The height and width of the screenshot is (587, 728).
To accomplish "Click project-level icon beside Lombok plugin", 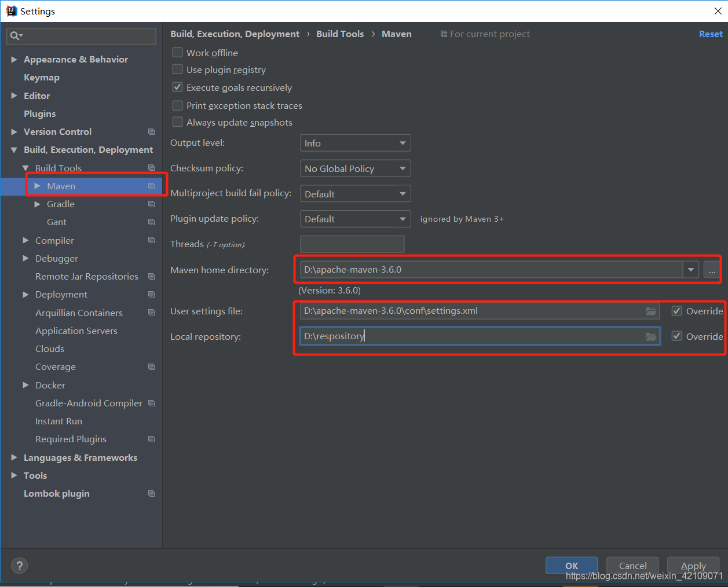I will click(x=151, y=494).
